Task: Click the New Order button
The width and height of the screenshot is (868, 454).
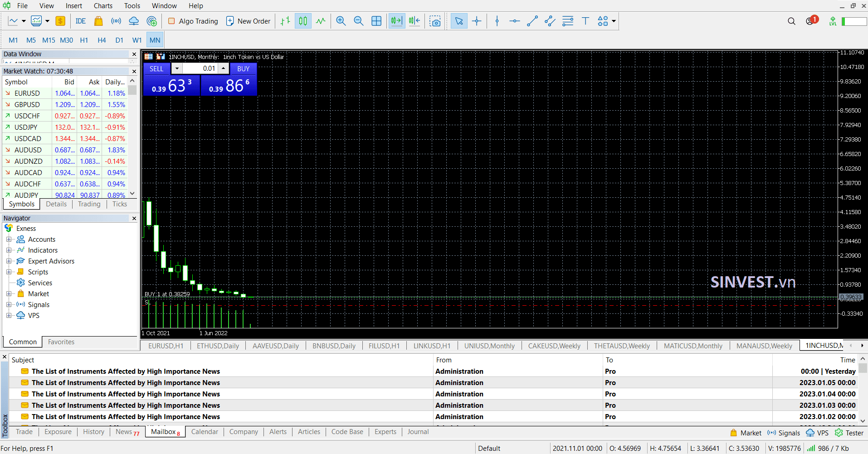Action: click(248, 21)
